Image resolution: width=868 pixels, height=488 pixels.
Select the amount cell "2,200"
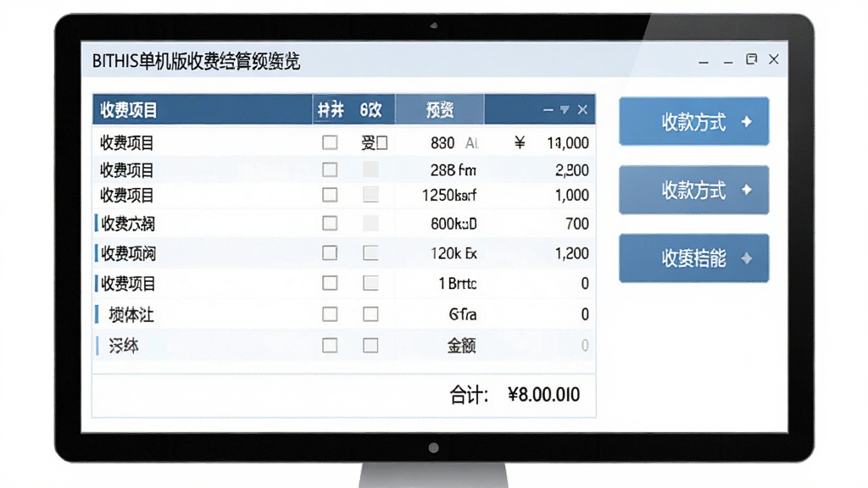572,169
